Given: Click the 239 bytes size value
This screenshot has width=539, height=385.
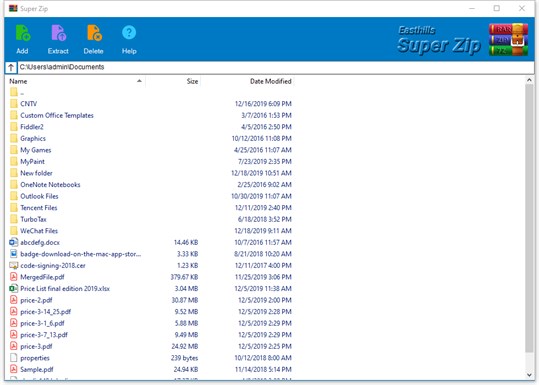Looking at the screenshot, I should coord(184,358).
